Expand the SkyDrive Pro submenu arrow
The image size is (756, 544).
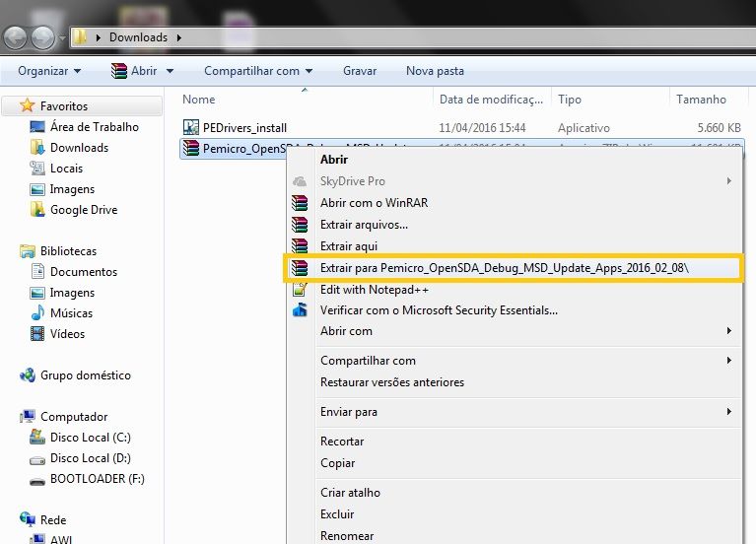pyautogui.click(x=729, y=181)
